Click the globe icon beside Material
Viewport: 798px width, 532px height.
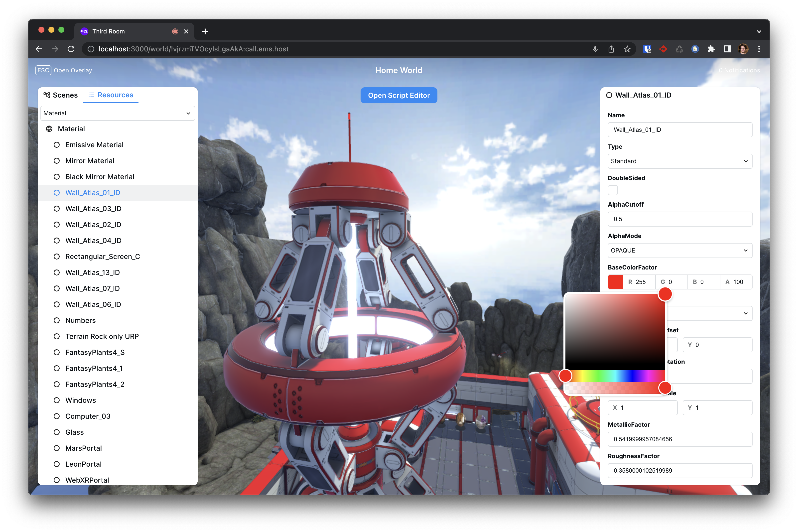pos(49,129)
